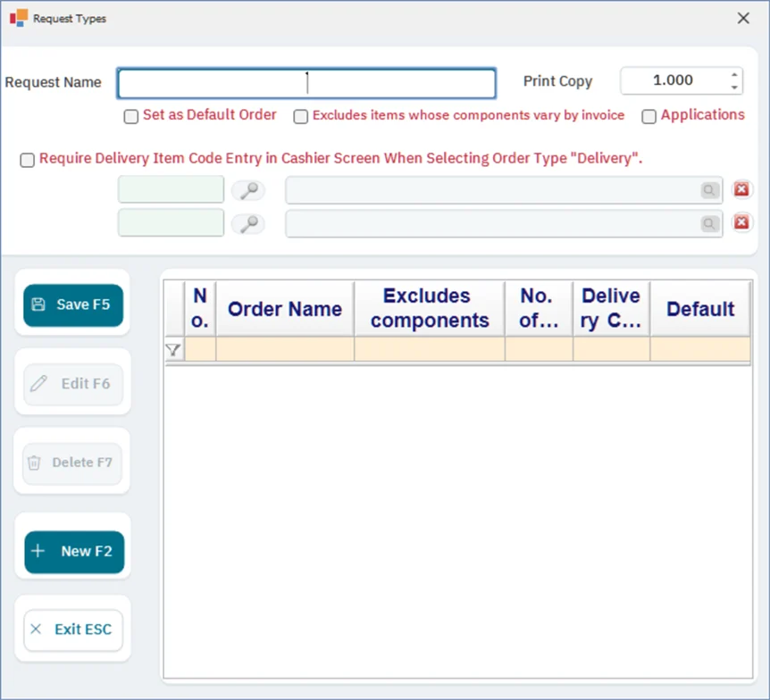770x700 pixels.
Task: Click the second green code input field
Action: (x=171, y=223)
